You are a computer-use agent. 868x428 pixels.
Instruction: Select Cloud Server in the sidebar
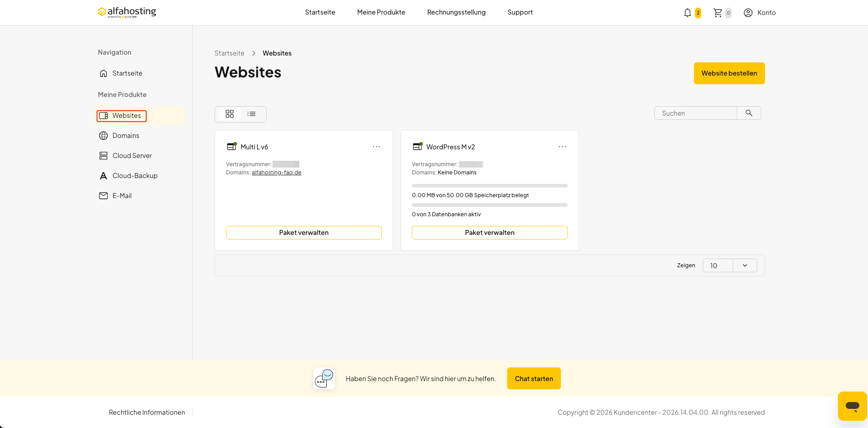(132, 156)
